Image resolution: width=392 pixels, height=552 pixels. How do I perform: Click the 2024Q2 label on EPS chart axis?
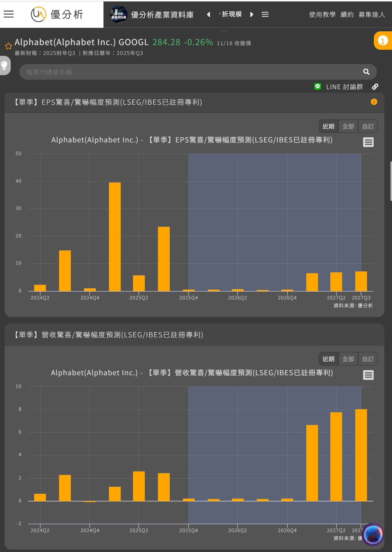tap(40, 298)
